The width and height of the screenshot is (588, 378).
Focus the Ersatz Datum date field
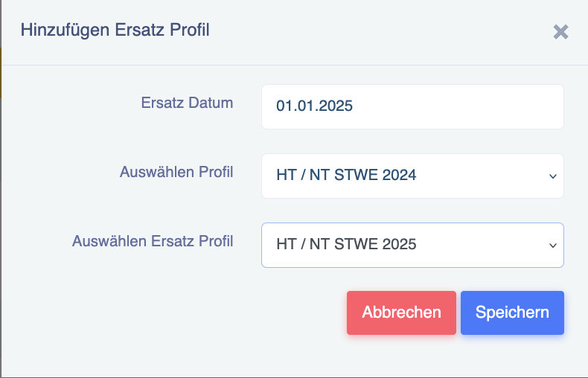[x=412, y=106]
